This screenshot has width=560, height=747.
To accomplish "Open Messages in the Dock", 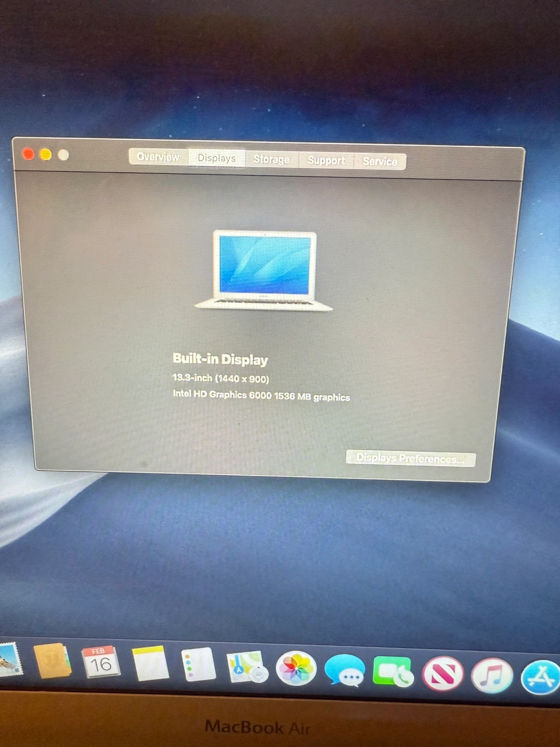I will pyautogui.click(x=345, y=670).
